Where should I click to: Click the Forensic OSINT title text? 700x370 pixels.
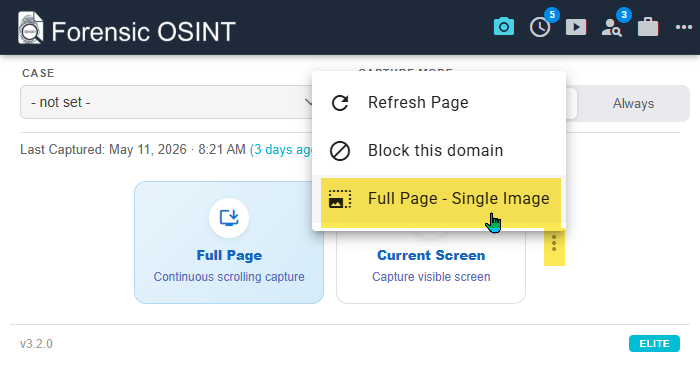tap(143, 32)
